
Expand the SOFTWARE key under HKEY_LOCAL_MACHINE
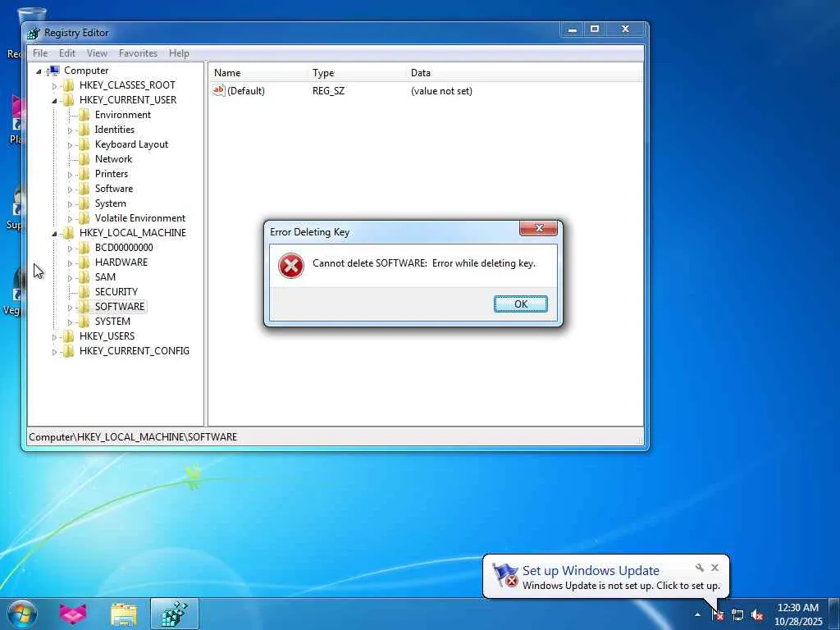[70, 308]
